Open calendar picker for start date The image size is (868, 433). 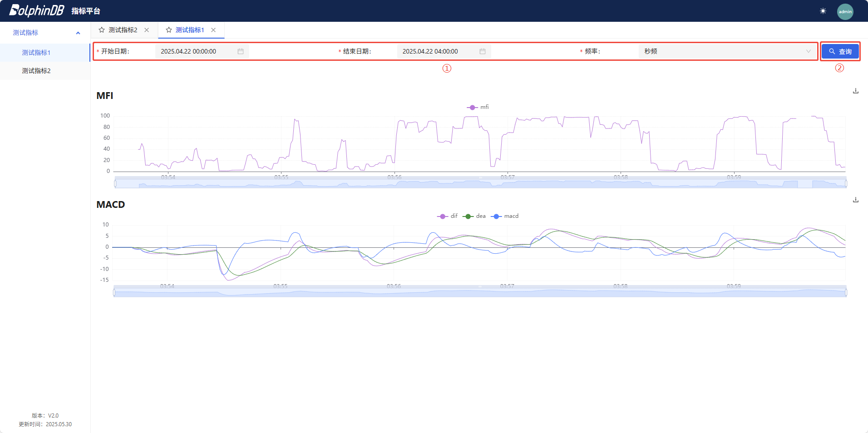(241, 51)
